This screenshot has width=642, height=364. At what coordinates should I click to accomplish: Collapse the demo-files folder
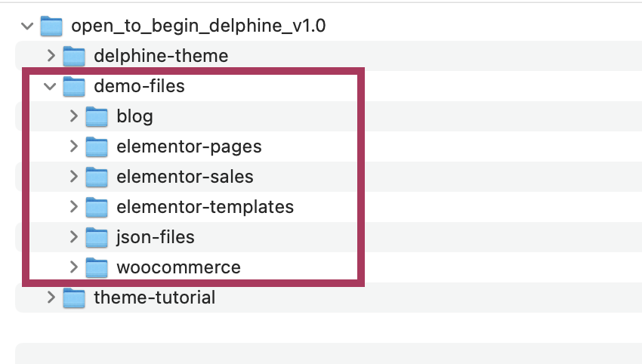(x=51, y=86)
